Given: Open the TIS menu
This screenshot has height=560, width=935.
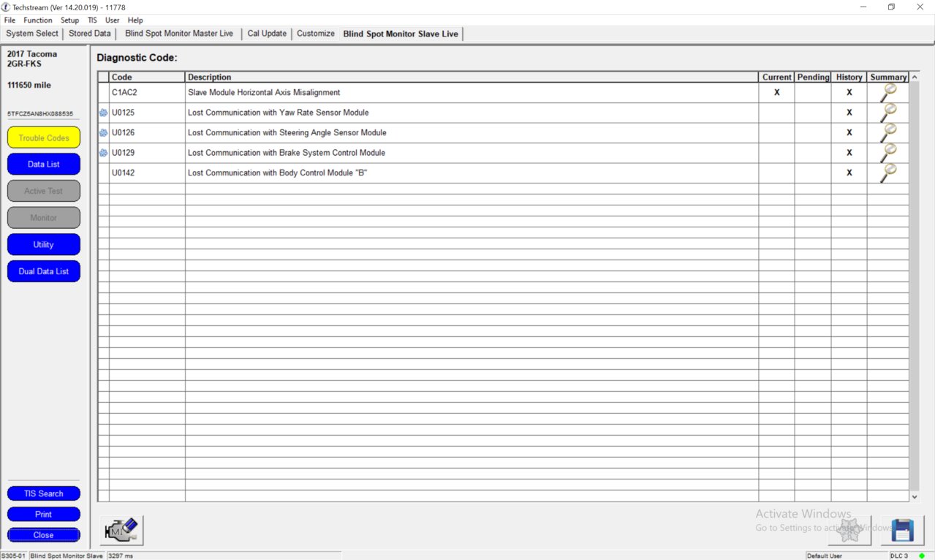Looking at the screenshot, I should coord(92,20).
